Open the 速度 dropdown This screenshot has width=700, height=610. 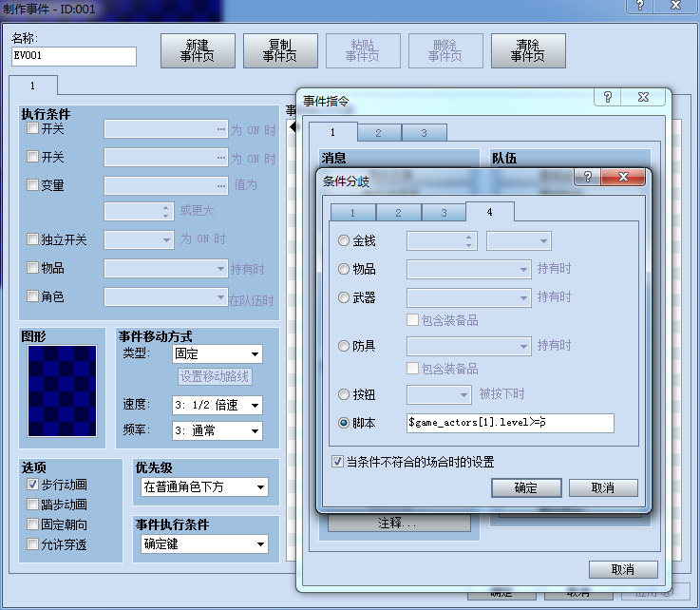click(x=218, y=405)
